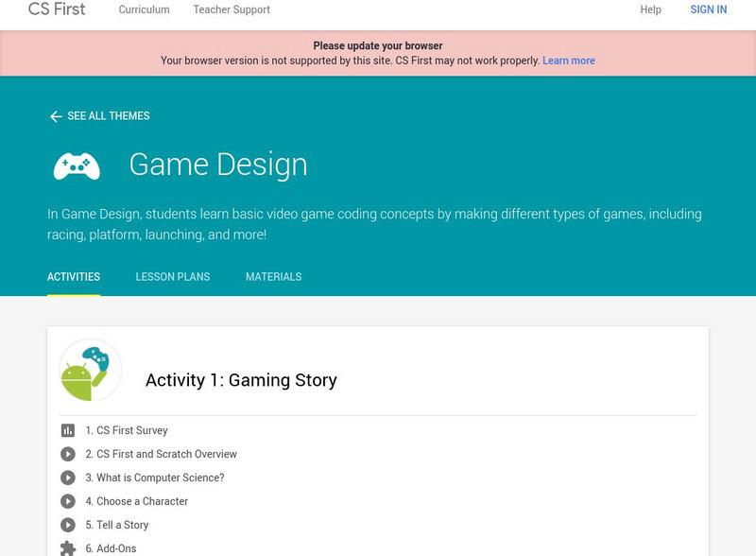Open 5. Tell a Story
This screenshot has width=756, height=556.
coord(116,525)
